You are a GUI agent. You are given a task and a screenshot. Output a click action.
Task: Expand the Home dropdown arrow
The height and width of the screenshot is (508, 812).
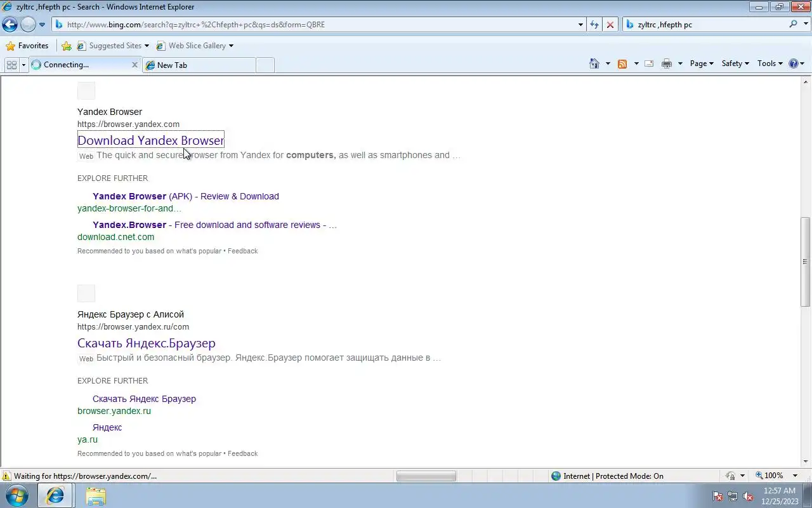[608, 63]
